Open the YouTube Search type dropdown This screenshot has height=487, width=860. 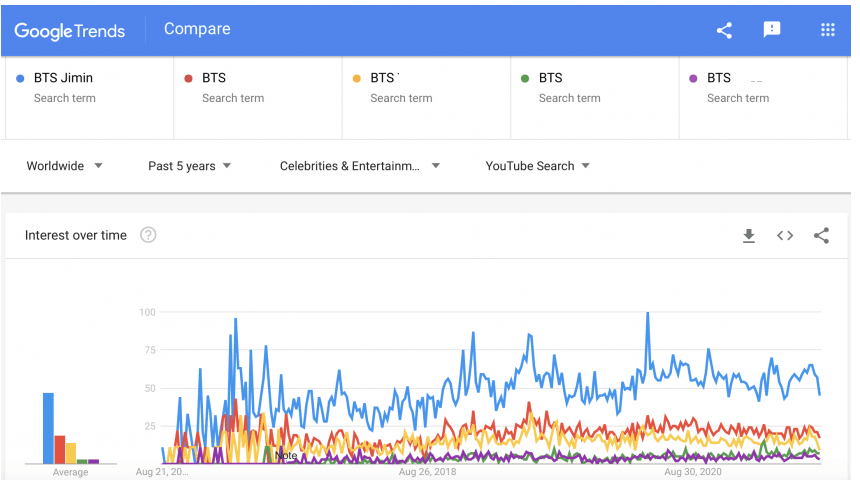coord(538,166)
